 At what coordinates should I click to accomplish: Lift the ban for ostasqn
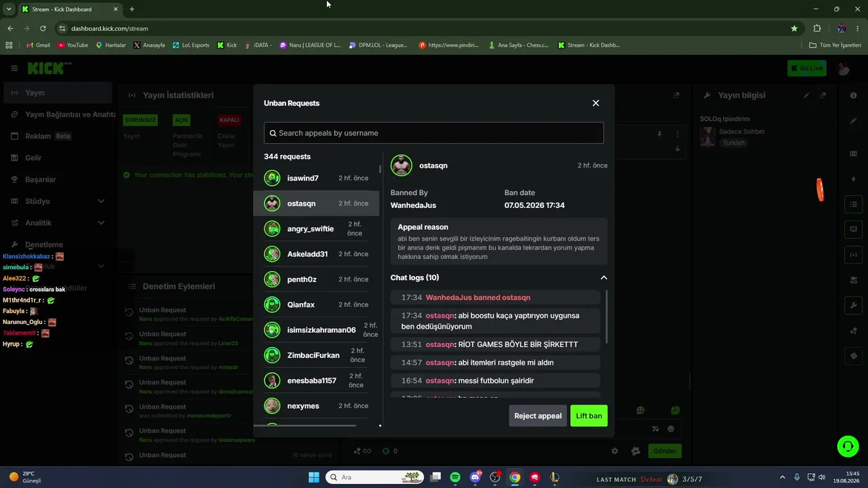589,415
